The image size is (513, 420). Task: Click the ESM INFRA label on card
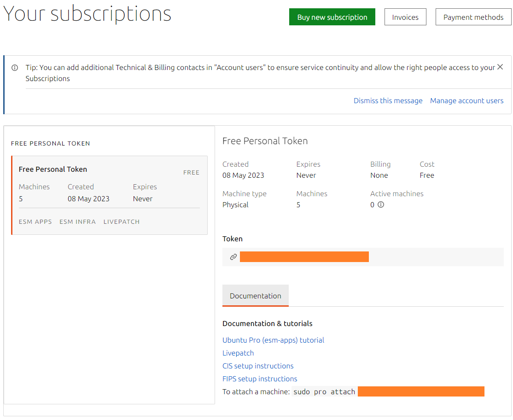[x=77, y=222]
